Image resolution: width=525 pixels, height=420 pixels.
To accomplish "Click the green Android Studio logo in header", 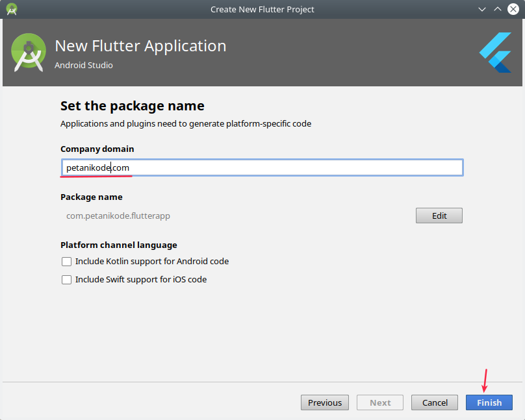I will click(x=29, y=53).
